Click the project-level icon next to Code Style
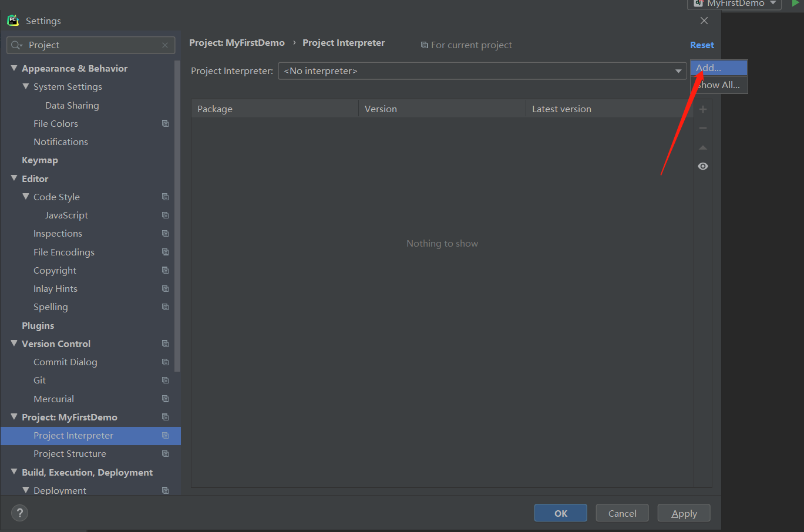The width and height of the screenshot is (804, 532). pos(165,197)
